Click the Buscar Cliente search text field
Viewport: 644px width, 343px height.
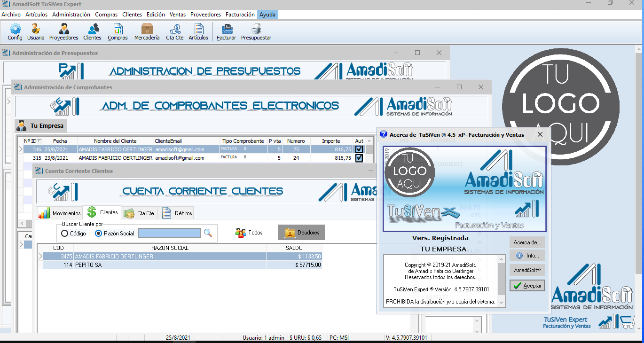coord(169,233)
